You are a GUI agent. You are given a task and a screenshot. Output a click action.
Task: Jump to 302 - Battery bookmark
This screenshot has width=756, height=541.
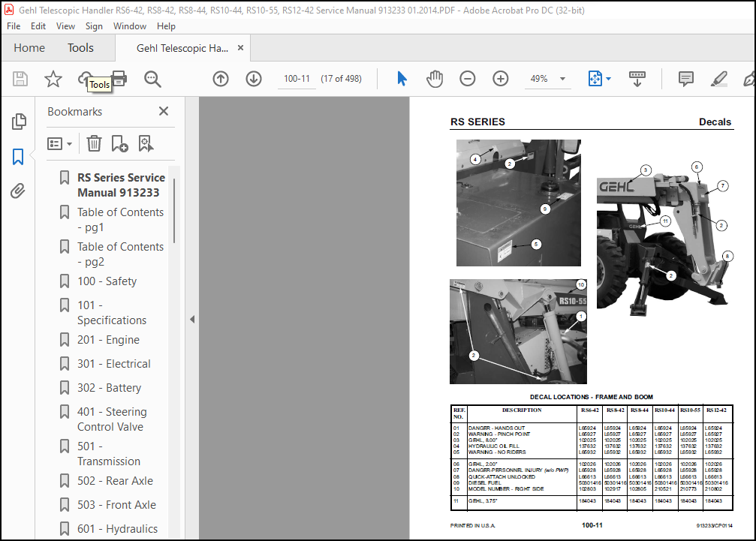[110, 388]
